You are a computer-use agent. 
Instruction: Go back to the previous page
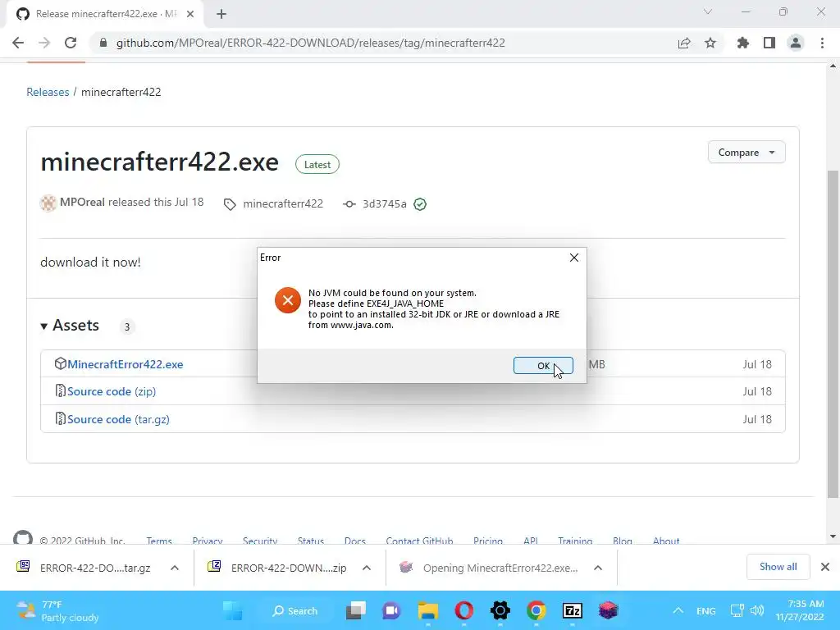18,43
